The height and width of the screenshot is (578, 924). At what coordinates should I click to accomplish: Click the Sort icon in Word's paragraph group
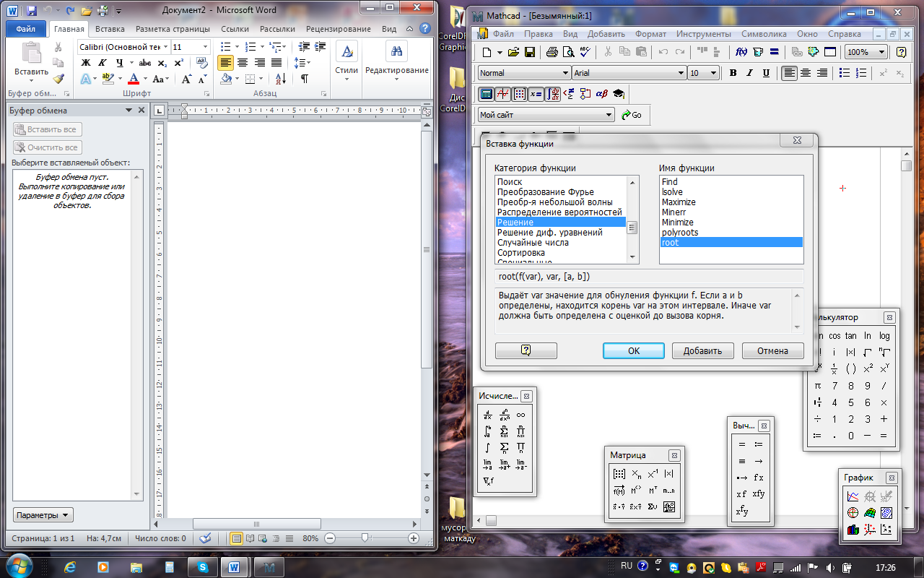pos(281,79)
